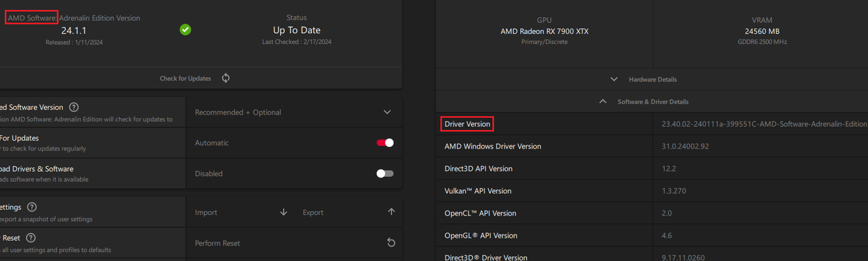
Task: Click the Import down-arrow icon
Action: [283, 212]
